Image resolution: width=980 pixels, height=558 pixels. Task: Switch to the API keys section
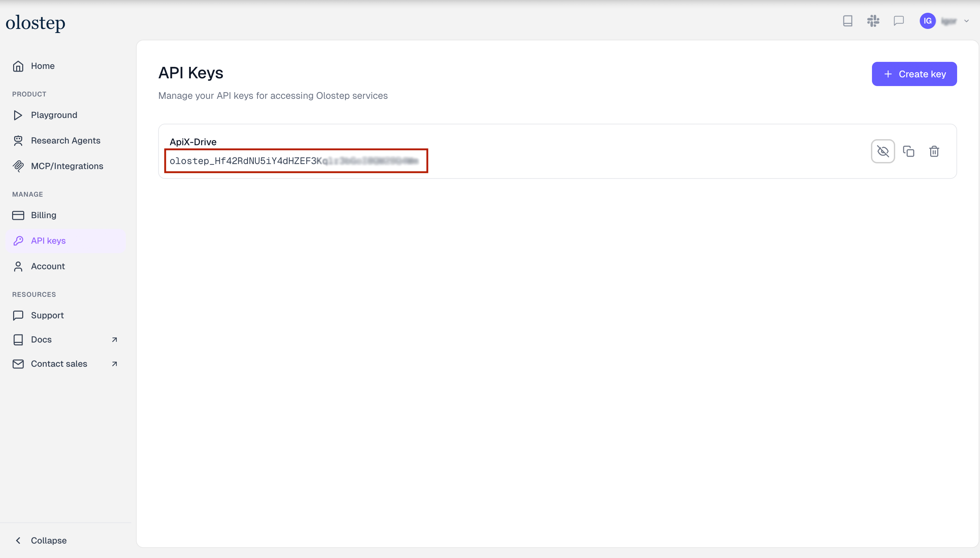tap(48, 241)
